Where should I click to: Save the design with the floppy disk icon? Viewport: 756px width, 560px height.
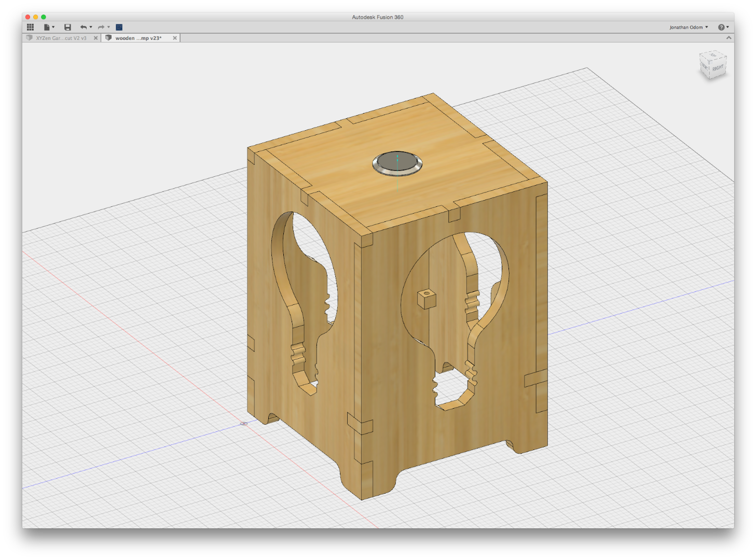67,27
